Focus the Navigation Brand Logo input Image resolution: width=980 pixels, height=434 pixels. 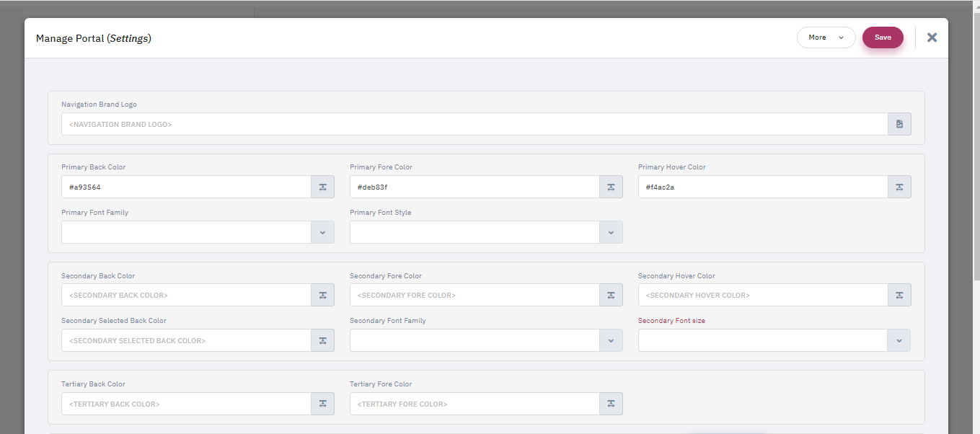474,124
